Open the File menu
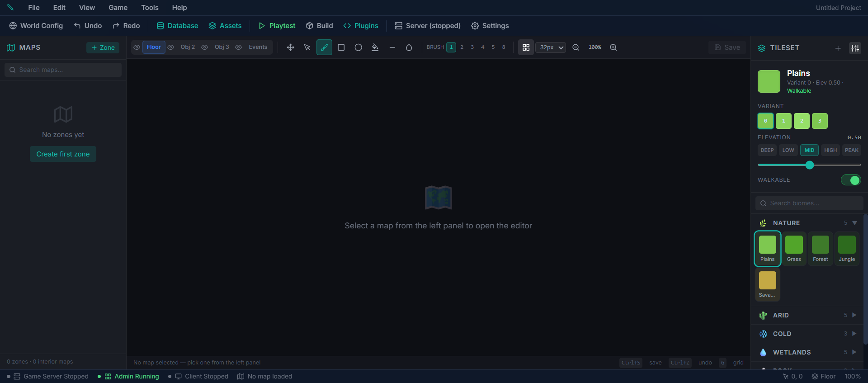Viewport: 868px width, 383px height. click(34, 8)
